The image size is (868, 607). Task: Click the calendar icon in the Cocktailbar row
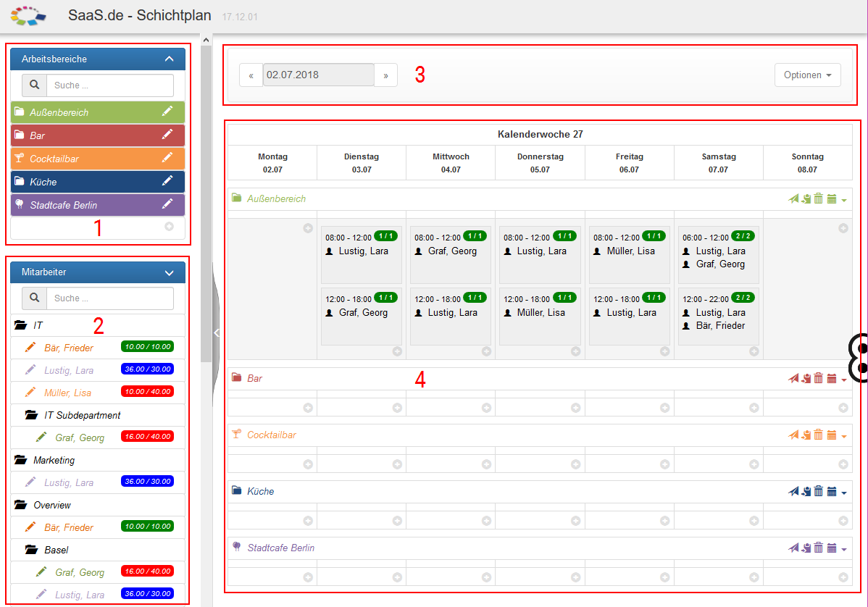(x=832, y=435)
